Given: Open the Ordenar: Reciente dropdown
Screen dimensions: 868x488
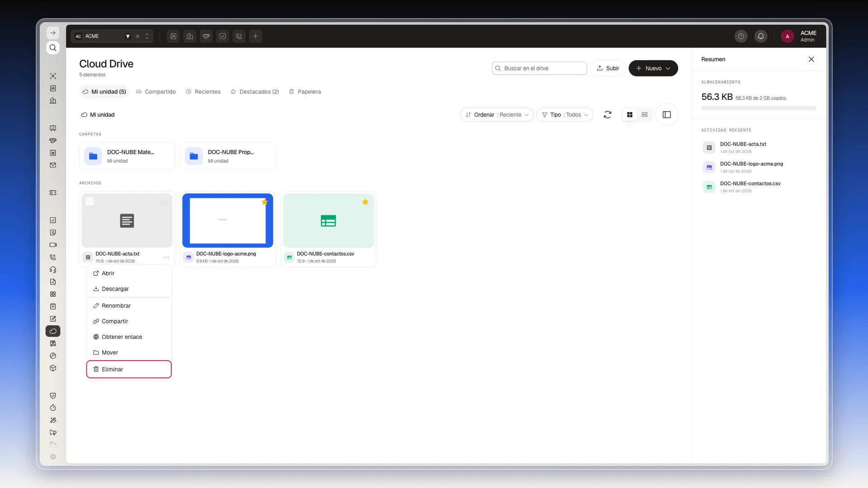Looking at the screenshot, I should click(497, 115).
